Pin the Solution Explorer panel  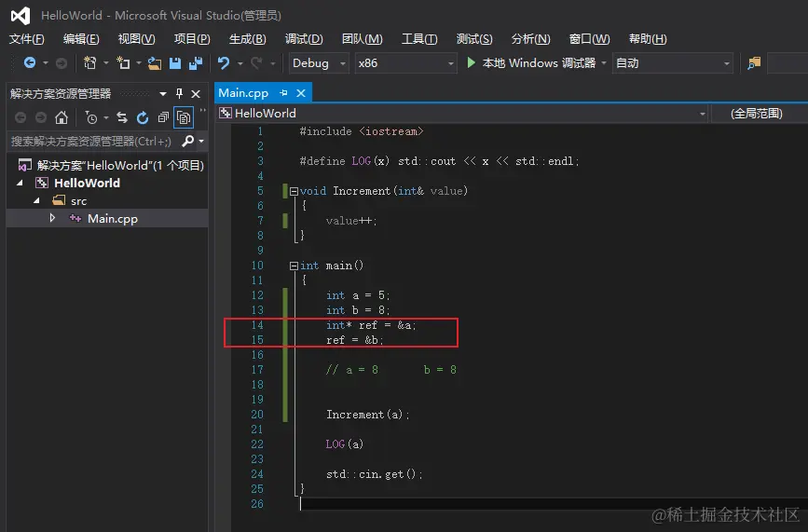[x=179, y=93]
